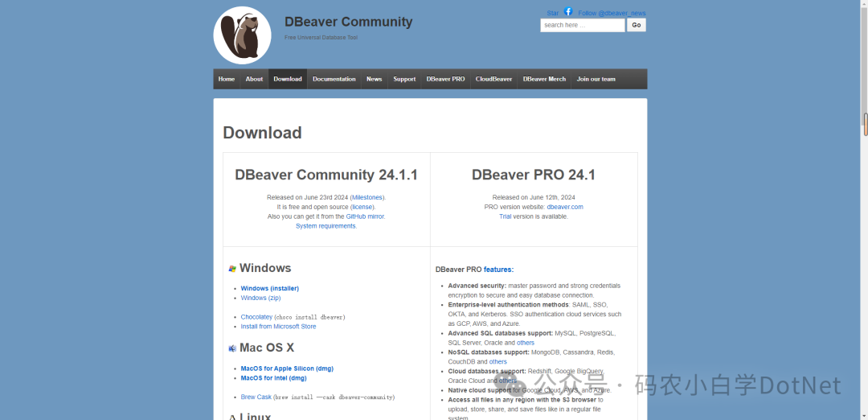Screen dimensions: 868x420
Task: Open the About menu item
Action: coord(254,79)
